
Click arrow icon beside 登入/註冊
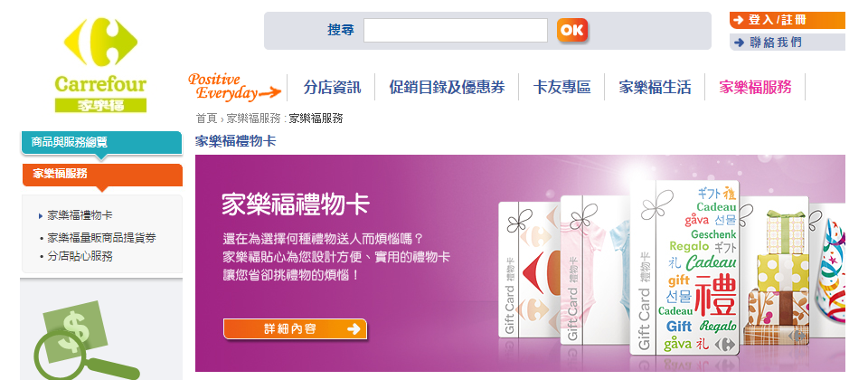click(x=739, y=21)
